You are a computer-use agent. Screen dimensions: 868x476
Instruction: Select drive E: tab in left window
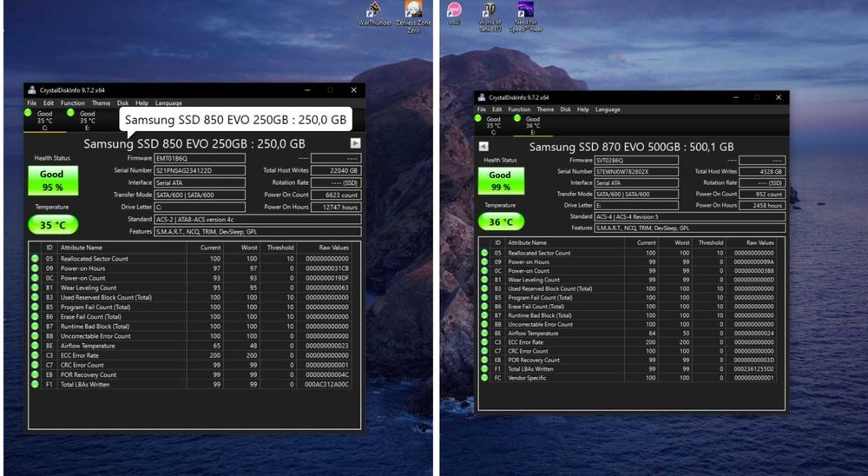[88, 120]
